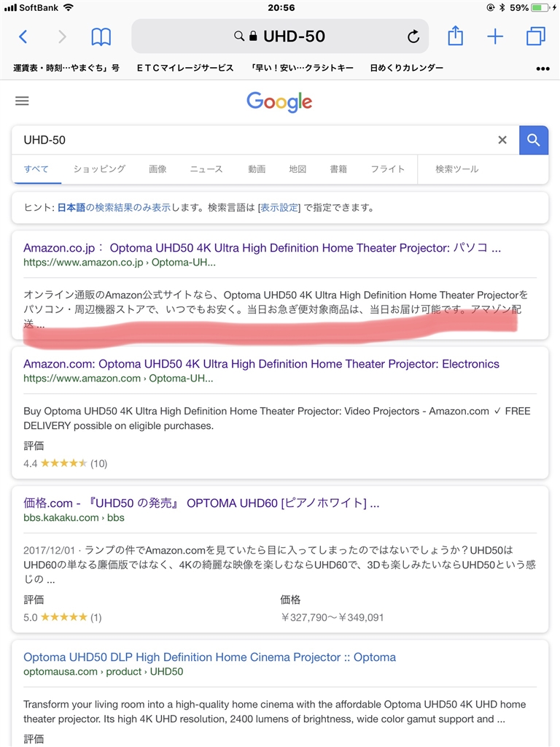Open the ETCマイレージサービス bookmark
This screenshot has height=747, width=560.
point(185,68)
